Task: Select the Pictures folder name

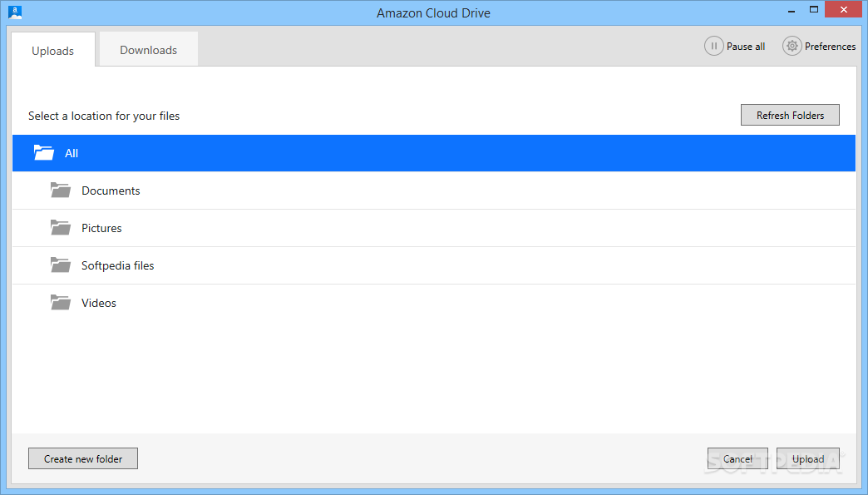Action: (101, 228)
